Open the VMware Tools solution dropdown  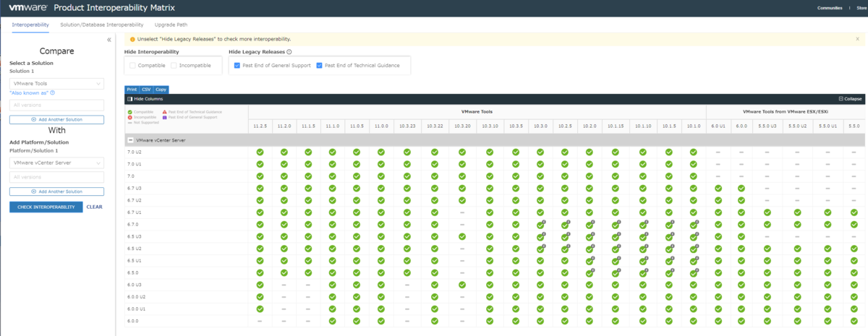56,84
